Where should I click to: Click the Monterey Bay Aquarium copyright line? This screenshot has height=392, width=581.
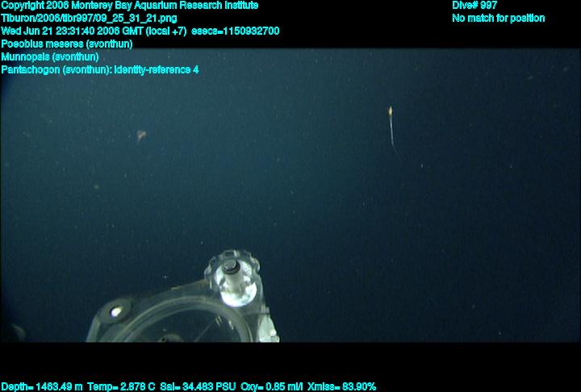pyautogui.click(x=130, y=6)
